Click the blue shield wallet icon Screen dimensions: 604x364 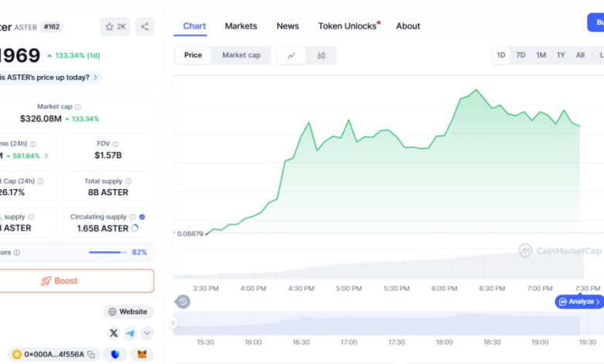[115, 354]
